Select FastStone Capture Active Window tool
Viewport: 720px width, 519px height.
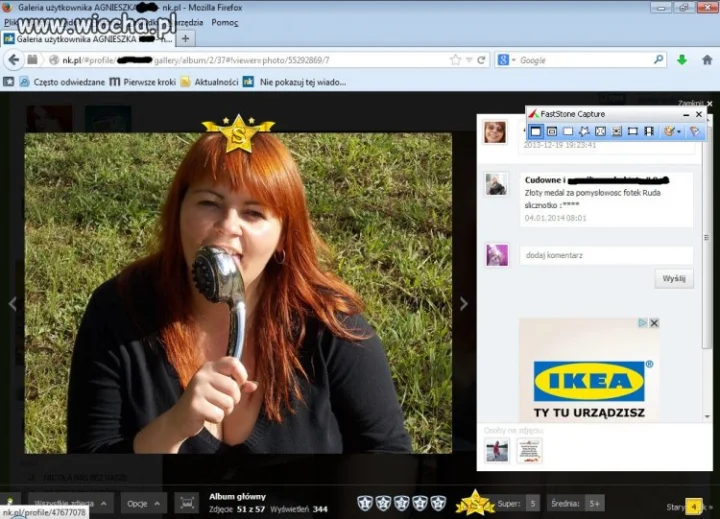[x=535, y=132]
